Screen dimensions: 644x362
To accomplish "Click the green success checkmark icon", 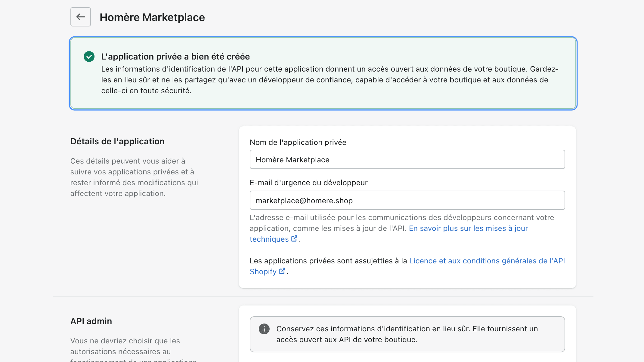I will tap(89, 57).
